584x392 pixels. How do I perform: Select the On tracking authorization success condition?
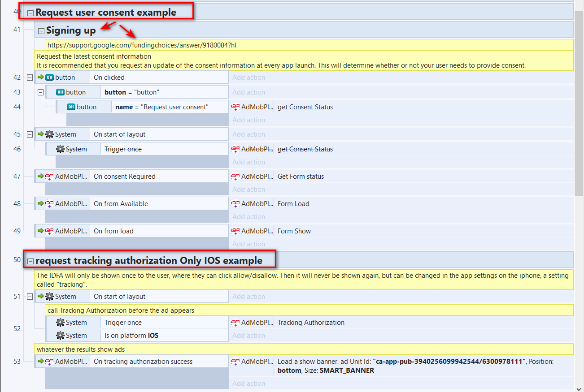[x=143, y=362]
